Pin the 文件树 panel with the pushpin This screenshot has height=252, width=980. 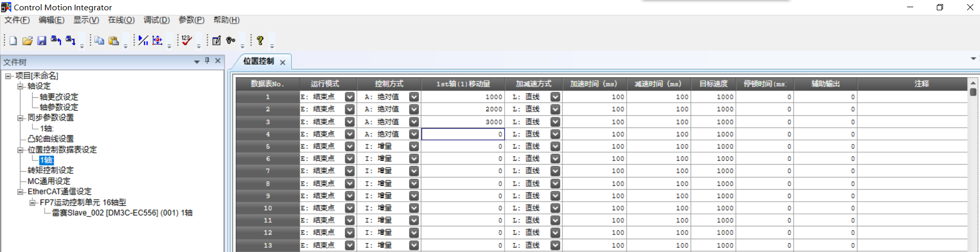click(207, 61)
